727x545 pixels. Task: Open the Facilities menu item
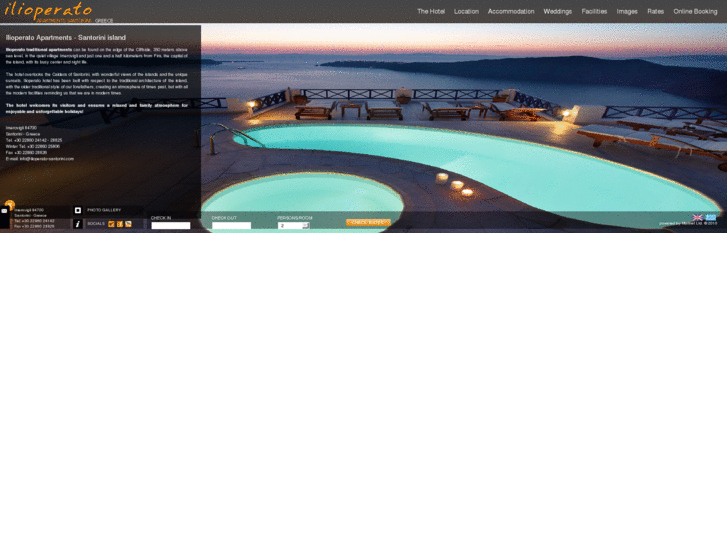(x=594, y=11)
